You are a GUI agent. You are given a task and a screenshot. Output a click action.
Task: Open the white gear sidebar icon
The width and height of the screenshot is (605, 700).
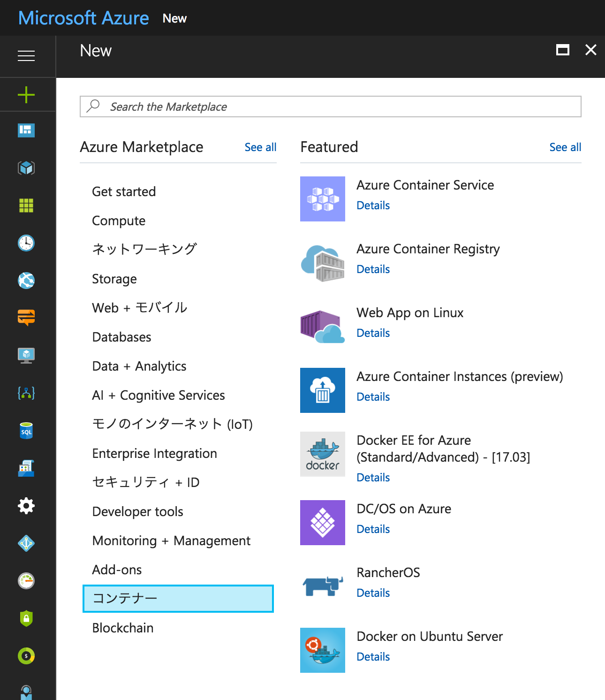click(x=26, y=505)
